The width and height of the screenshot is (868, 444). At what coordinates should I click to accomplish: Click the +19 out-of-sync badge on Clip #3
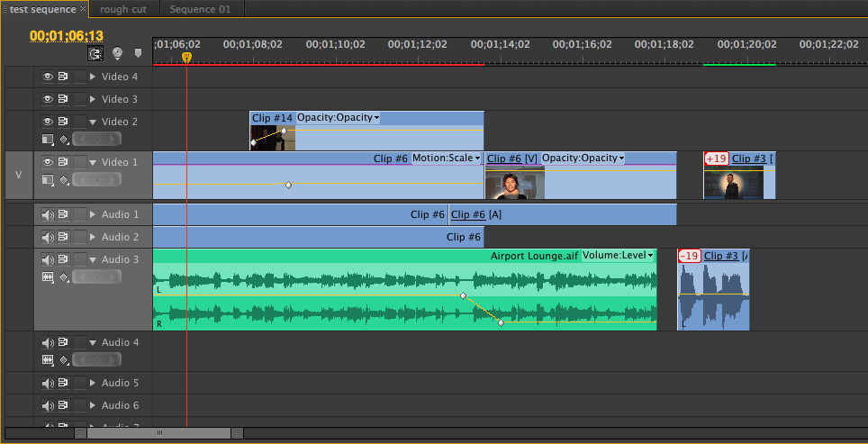[717, 159]
